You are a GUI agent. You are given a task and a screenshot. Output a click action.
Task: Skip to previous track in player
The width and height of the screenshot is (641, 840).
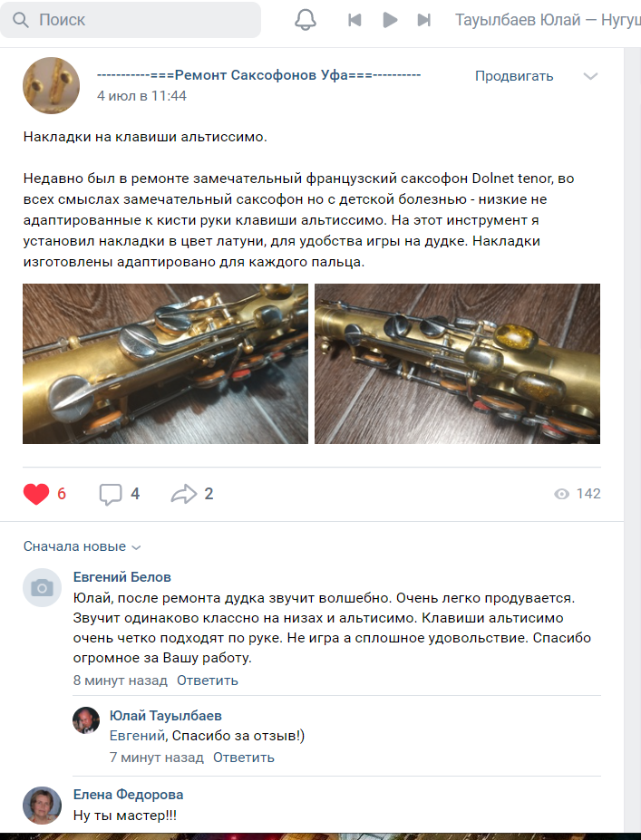point(354,20)
